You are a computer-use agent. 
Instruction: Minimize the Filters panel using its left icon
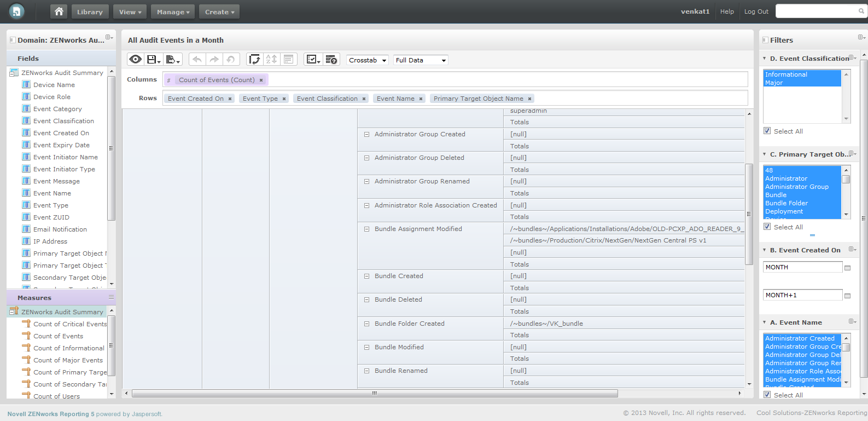pyautogui.click(x=765, y=40)
